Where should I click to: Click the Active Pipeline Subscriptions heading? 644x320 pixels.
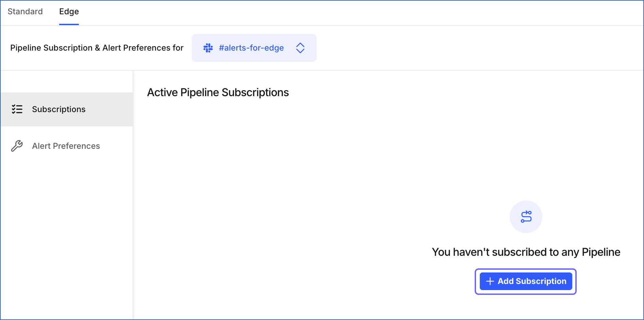click(218, 92)
